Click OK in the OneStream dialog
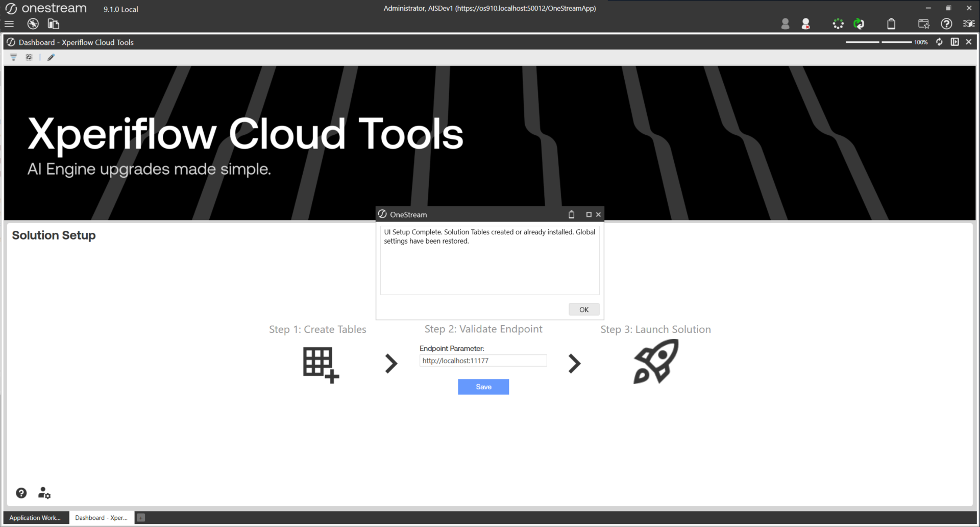Viewport: 980px width, 527px height. point(583,309)
